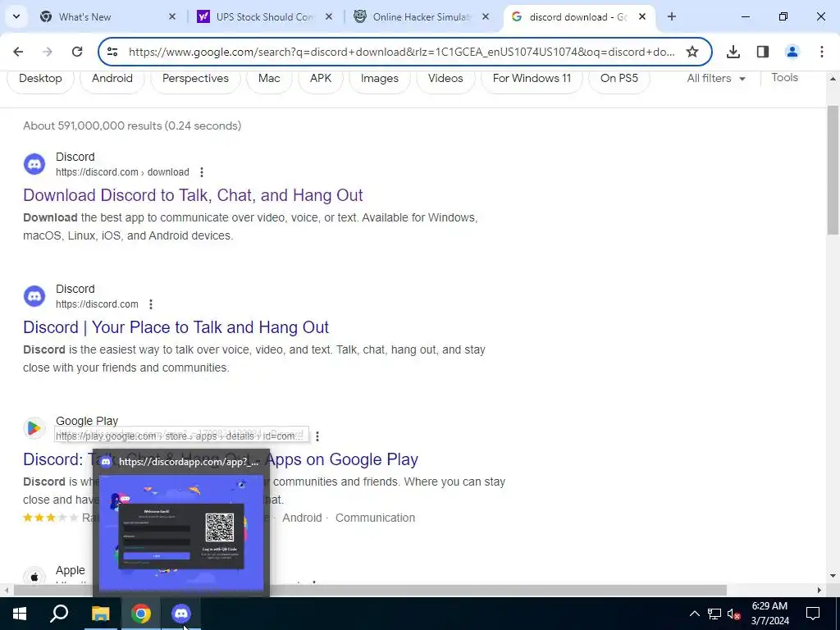
Task: Close the UPS Stock tab
Action: (329, 16)
